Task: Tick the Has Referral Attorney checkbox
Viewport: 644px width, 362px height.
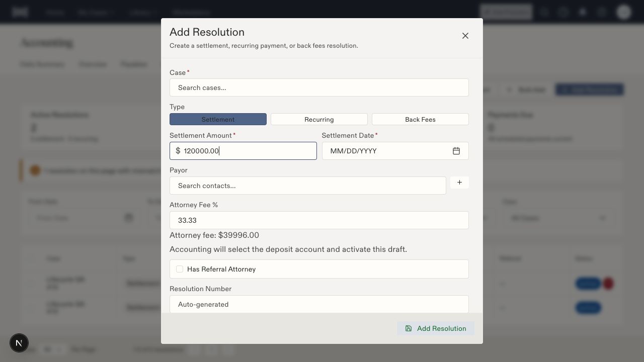Action: coord(180,269)
